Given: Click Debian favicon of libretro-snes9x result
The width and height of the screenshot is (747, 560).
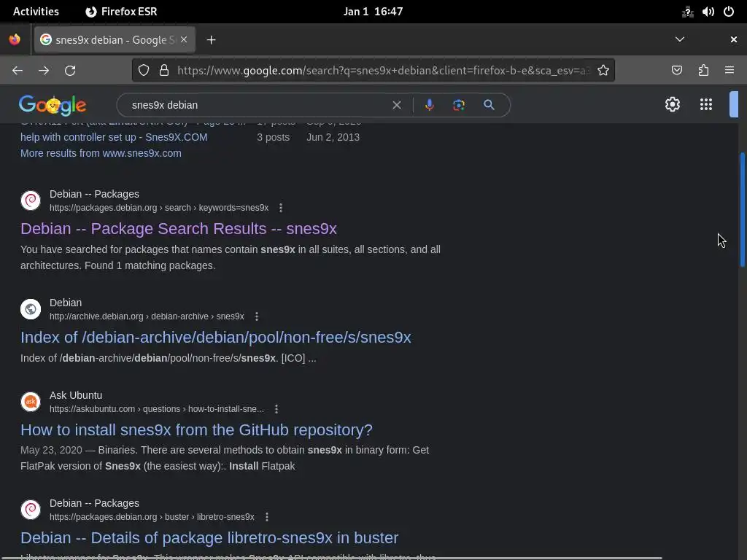Looking at the screenshot, I should [31, 510].
